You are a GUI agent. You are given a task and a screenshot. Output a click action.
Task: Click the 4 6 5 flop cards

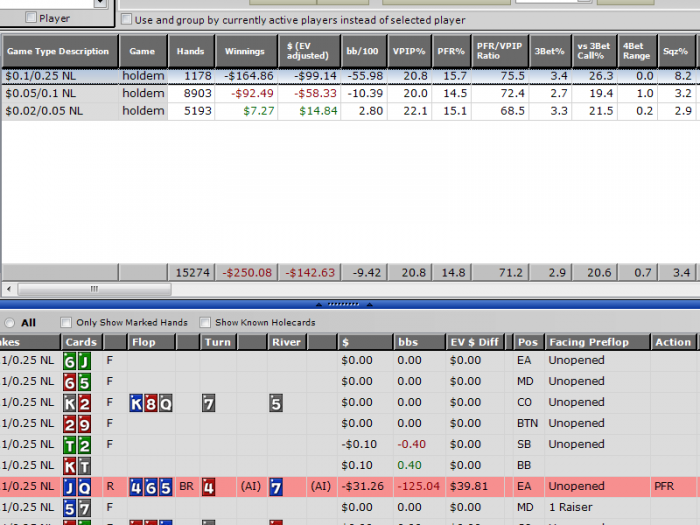tap(151, 487)
